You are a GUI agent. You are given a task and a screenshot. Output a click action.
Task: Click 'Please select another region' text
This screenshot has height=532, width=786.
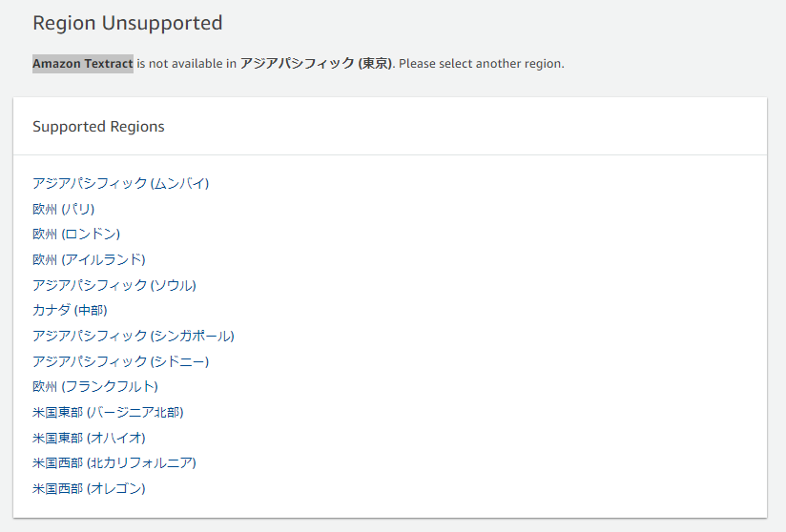[x=481, y=64]
